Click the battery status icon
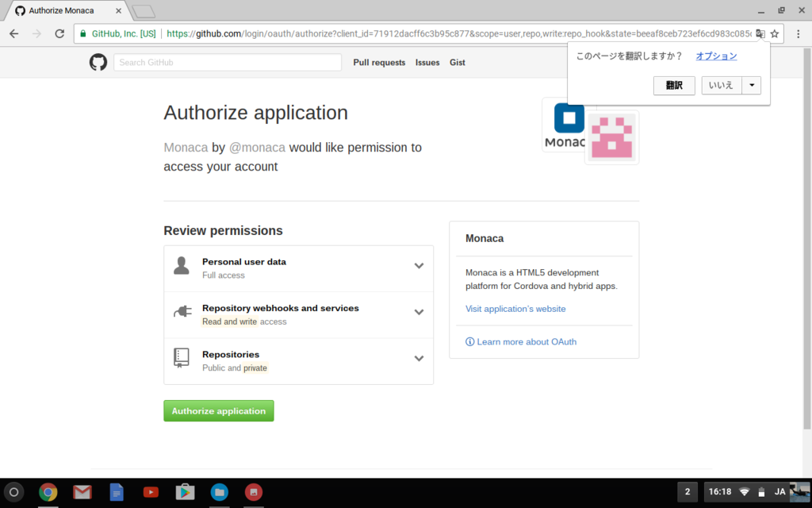812x508 pixels. coord(761,492)
